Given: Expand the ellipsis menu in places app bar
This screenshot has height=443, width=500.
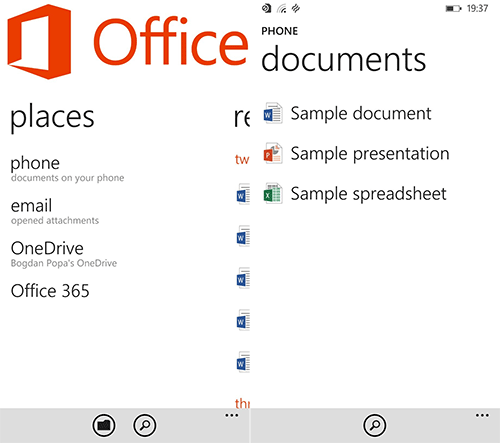Looking at the screenshot, I should (x=232, y=415).
